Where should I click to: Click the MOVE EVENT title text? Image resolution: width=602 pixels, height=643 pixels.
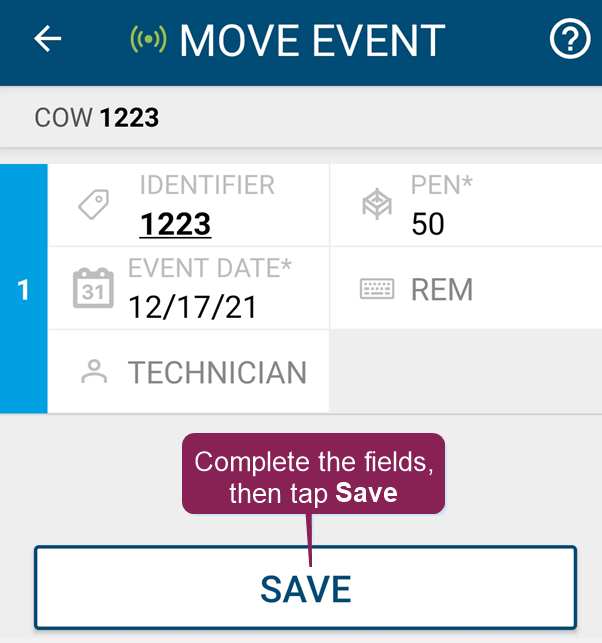[311, 41]
